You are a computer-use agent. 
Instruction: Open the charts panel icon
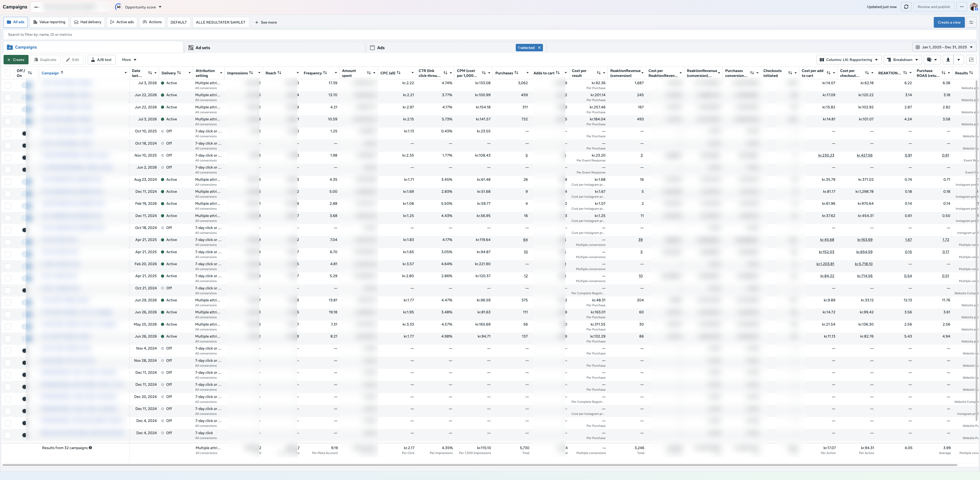[971, 60]
